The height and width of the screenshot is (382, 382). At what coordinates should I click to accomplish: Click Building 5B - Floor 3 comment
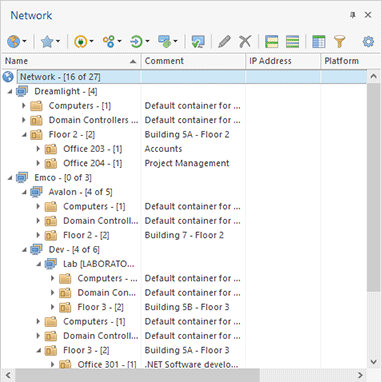[187, 307]
